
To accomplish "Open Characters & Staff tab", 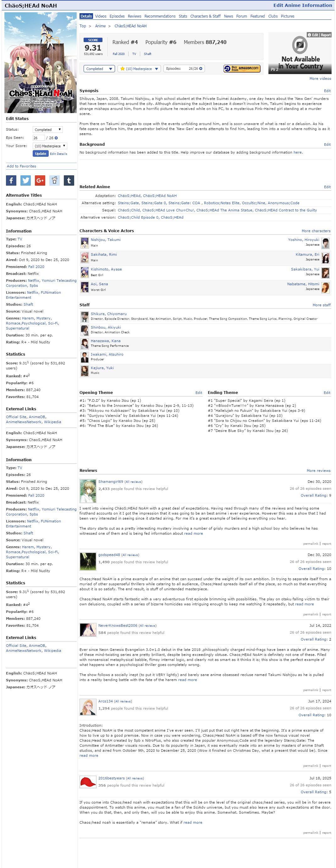I will click(x=206, y=16).
